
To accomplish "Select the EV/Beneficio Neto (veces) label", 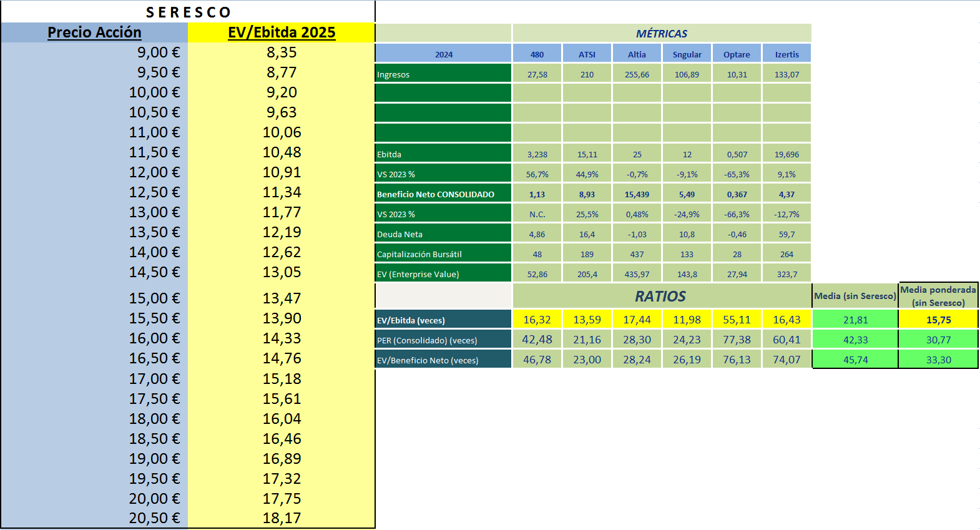I will click(x=443, y=360).
